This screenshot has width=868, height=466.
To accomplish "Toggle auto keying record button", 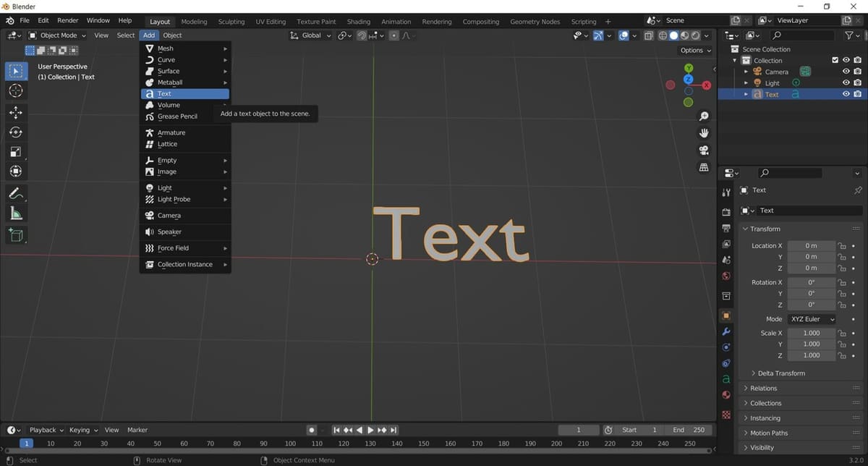I will [x=311, y=430].
